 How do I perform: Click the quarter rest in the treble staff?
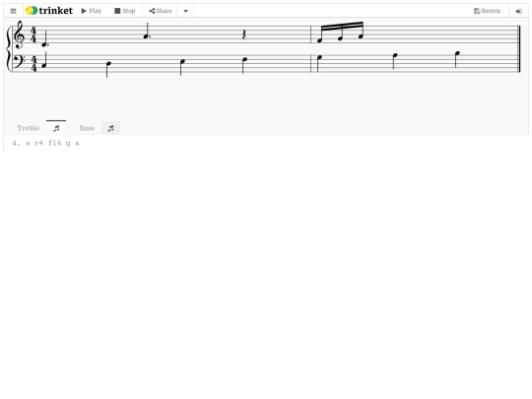(x=243, y=34)
